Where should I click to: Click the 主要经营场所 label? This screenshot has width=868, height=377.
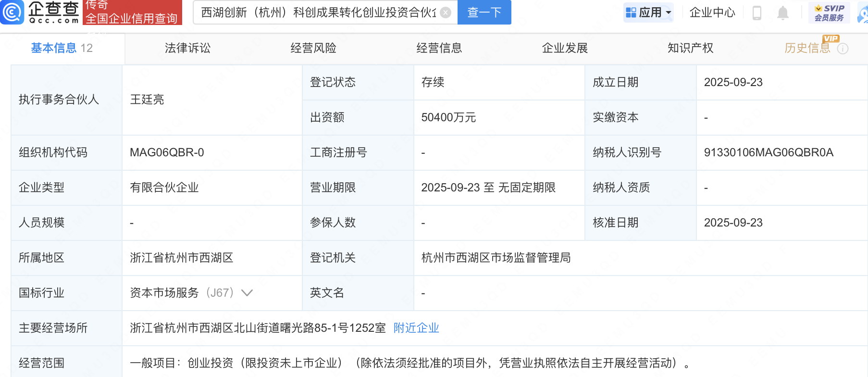click(53, 328)
